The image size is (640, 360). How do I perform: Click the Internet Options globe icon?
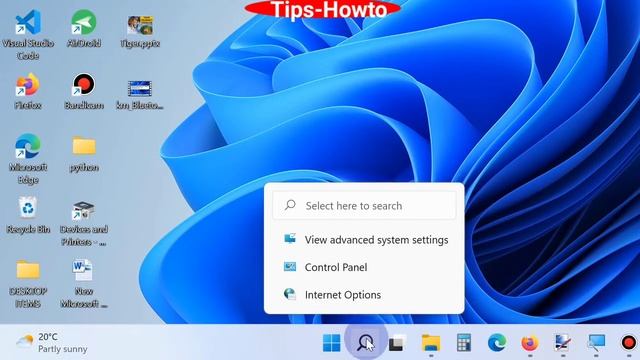pos(290,294)
